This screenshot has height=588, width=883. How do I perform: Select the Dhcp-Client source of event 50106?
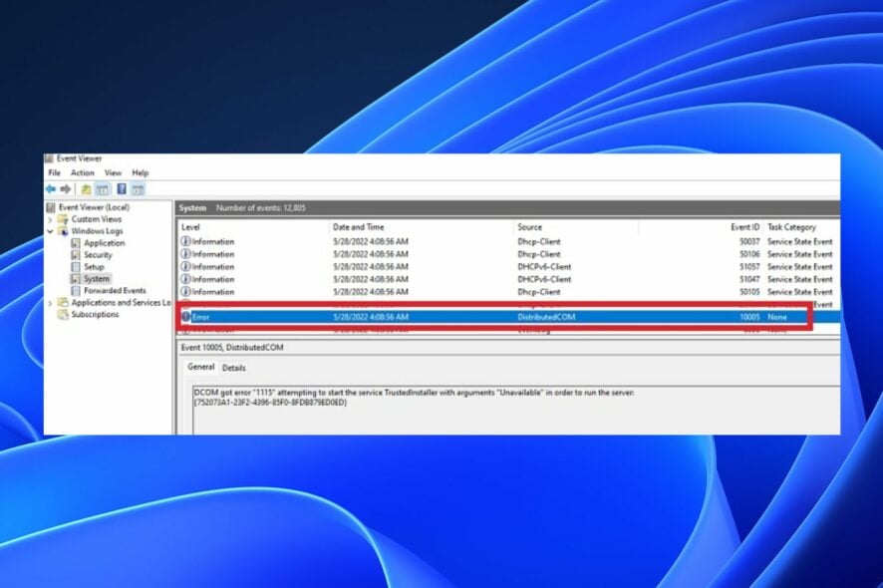click(x=539, y=254)
